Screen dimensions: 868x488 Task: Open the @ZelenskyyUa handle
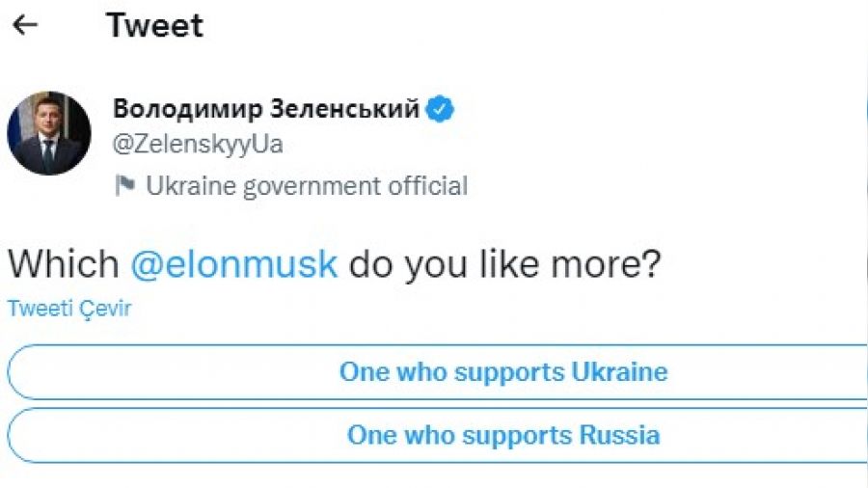click(198, 145)
